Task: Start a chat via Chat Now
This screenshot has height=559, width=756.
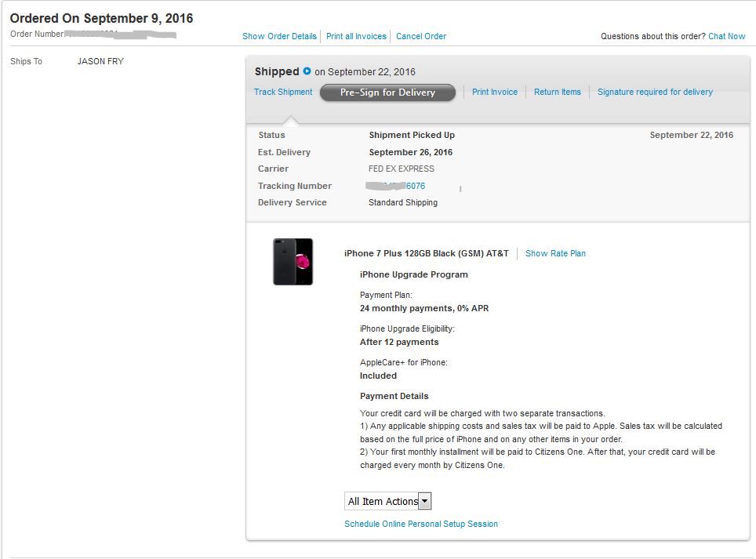Action: click(x=726, y=36)
